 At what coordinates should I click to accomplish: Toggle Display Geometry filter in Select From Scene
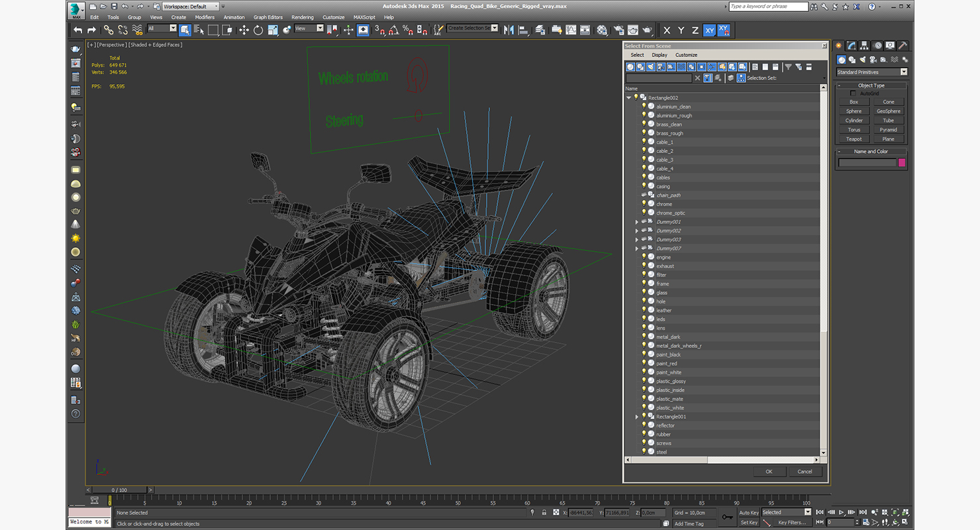click(x=630, y=67)
